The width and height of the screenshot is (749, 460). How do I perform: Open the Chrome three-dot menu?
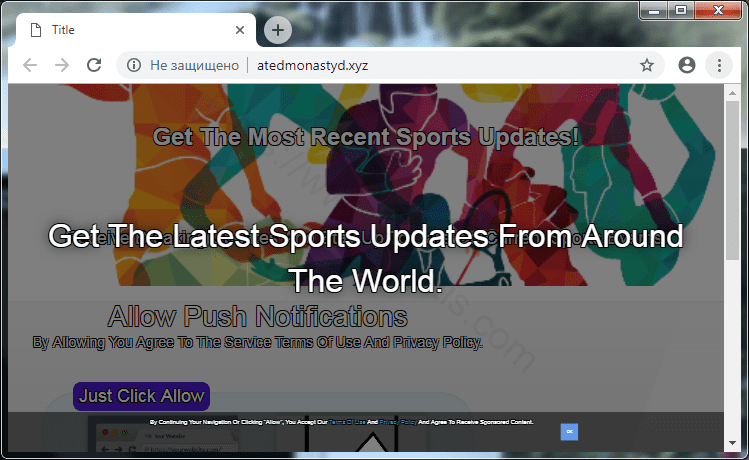point(718,65)
